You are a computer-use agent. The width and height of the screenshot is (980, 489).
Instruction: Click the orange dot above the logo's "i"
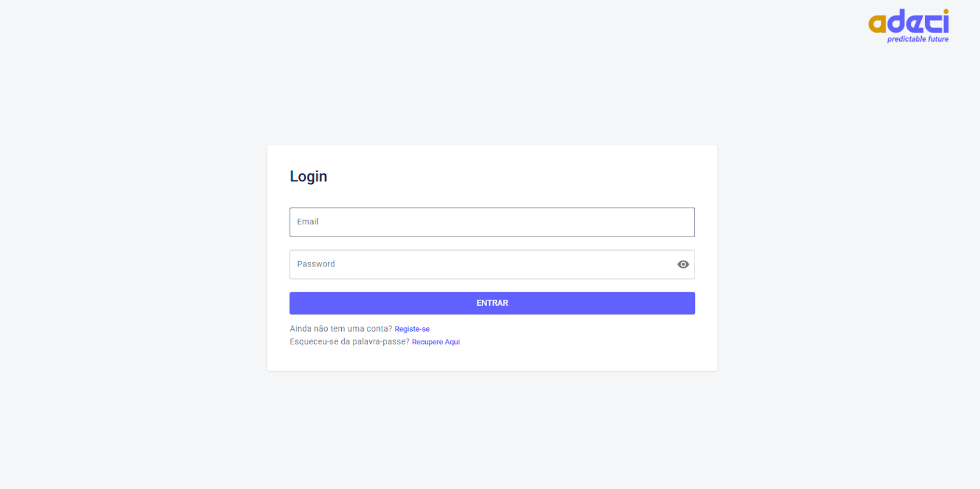point(946,12)
